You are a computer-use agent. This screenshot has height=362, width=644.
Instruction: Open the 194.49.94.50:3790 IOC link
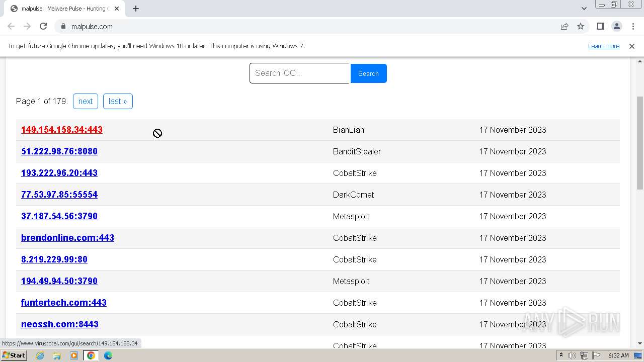(59, 281)
